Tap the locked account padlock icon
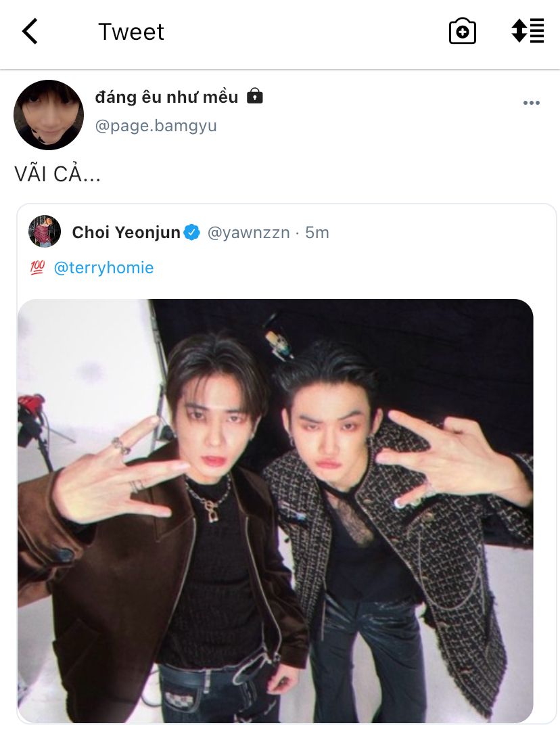 [x=254, y=96]
